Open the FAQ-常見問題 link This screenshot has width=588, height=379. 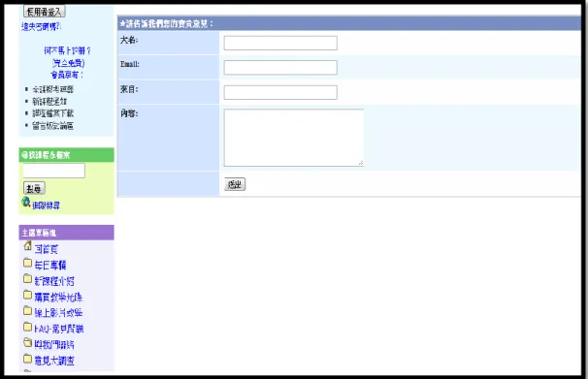click(x=59, y=329)
